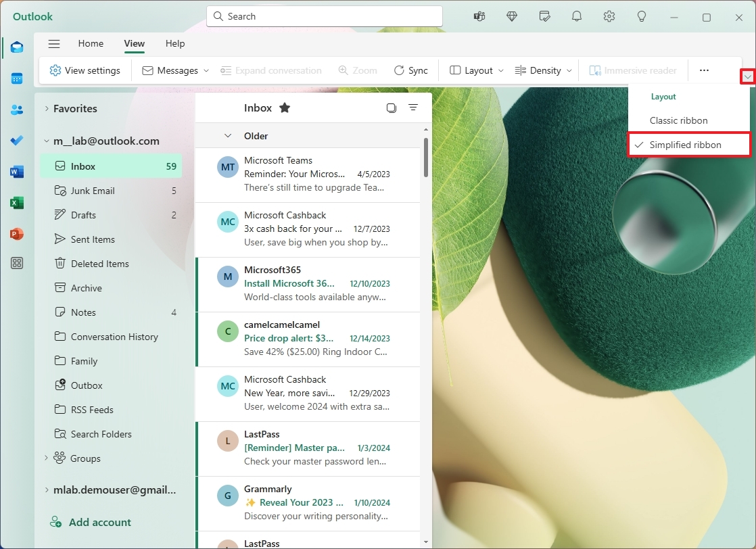Launch Excel from the left sidebar

(17, 203)
